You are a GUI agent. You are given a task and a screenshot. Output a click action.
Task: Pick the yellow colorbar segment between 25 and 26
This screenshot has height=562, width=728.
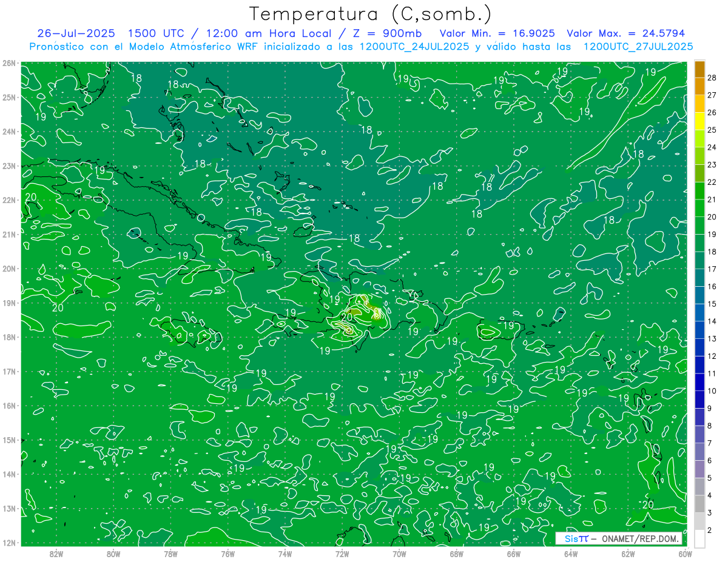(x=699, y=121)
